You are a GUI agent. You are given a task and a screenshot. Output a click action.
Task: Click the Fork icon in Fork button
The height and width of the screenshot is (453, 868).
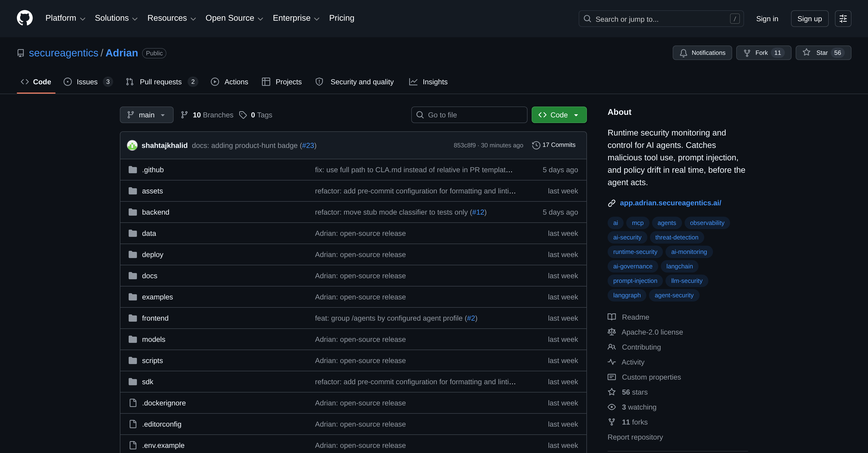[x=747, y=53]
